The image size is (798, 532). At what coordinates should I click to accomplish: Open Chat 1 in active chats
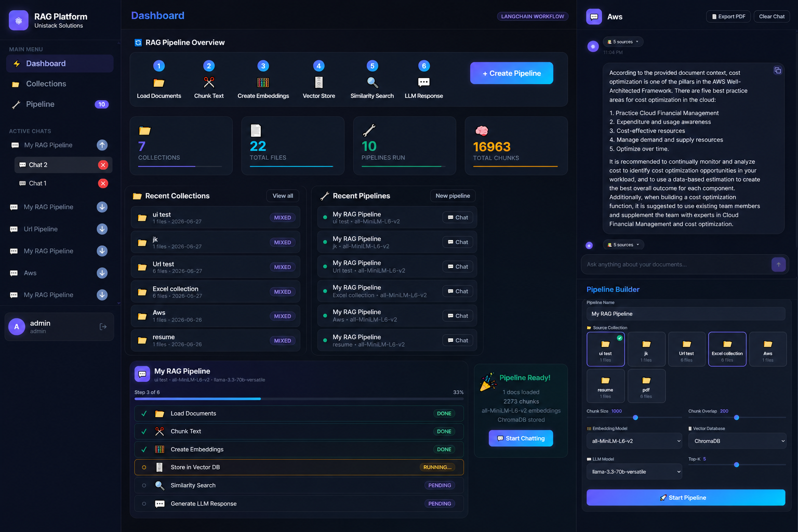56,183
